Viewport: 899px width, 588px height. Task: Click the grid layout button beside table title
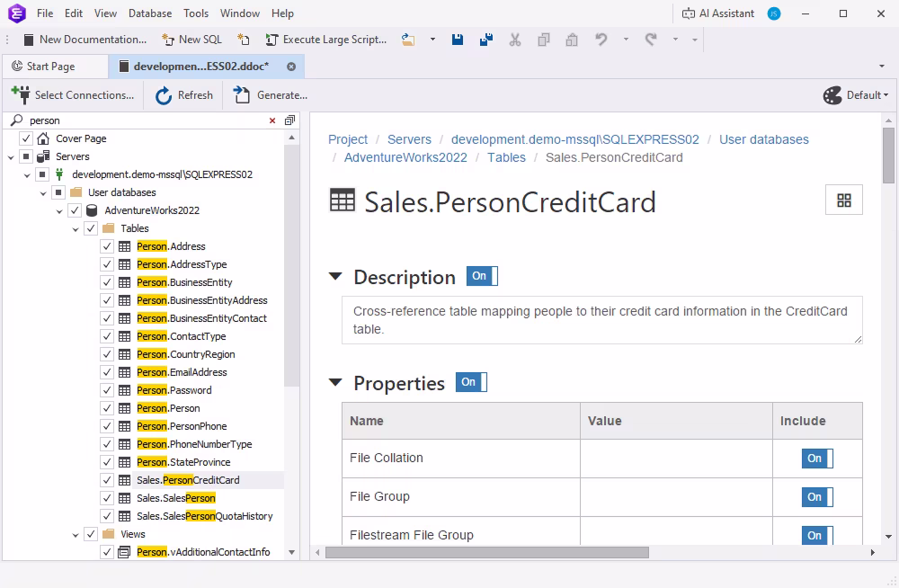coord(844,200)
